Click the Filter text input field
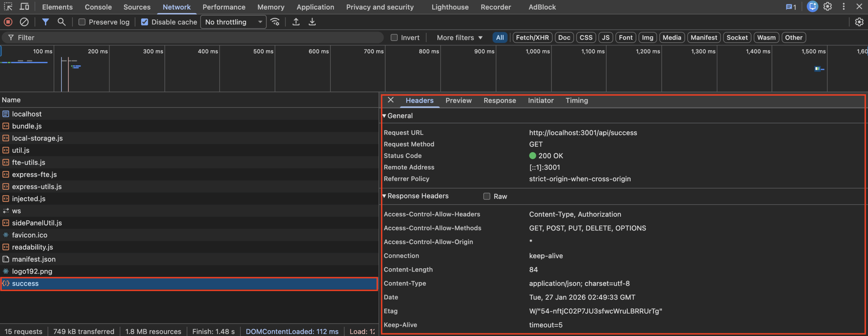The image size is (868, 336). pos(197,38)
